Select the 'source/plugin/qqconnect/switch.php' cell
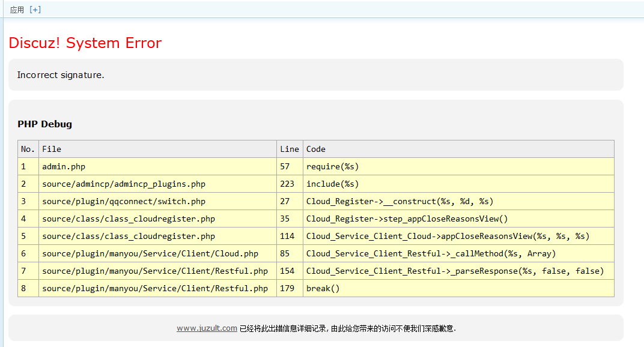The image size is (644, 347). pyautogui.click(x=158, y=201)
